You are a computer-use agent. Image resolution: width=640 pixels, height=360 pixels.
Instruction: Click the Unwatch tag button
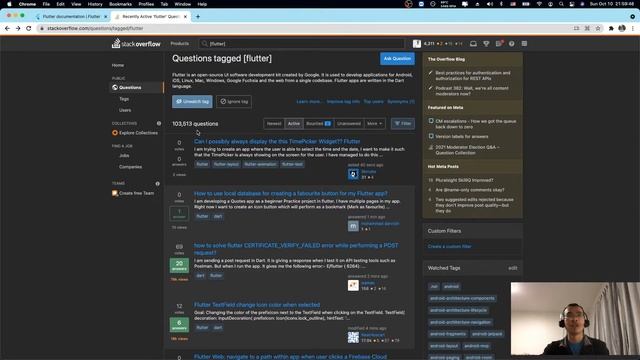tap(192, 101)
